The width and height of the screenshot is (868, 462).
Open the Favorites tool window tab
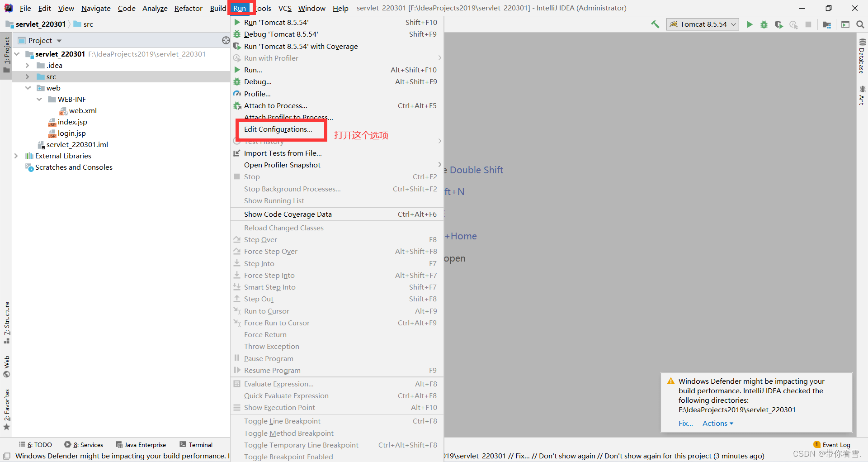[x=6, y=410]
